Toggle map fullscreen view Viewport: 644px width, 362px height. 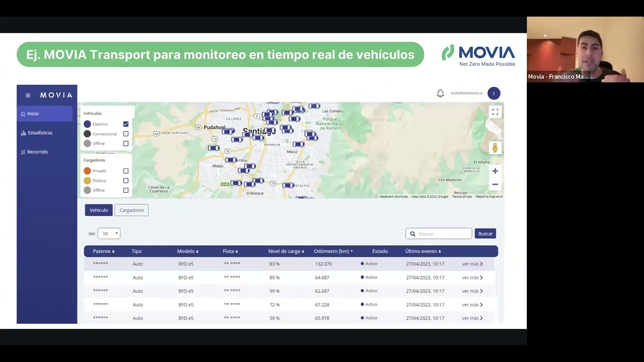(495, 112)
